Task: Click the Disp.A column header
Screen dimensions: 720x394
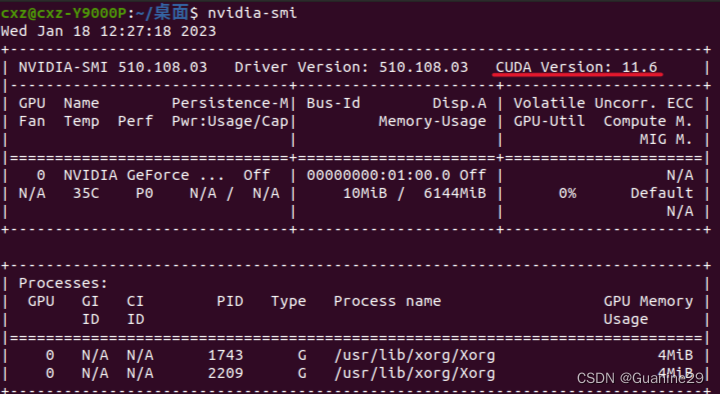Action: point(459,103)
